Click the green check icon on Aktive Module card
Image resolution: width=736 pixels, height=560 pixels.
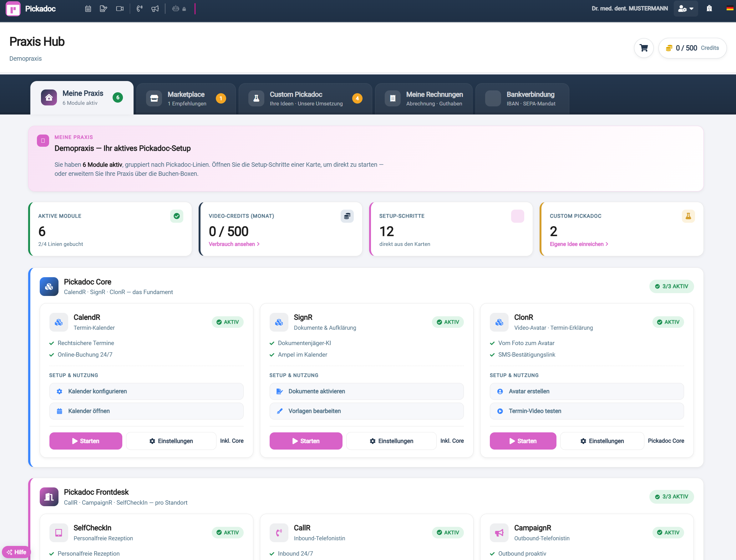177,216
